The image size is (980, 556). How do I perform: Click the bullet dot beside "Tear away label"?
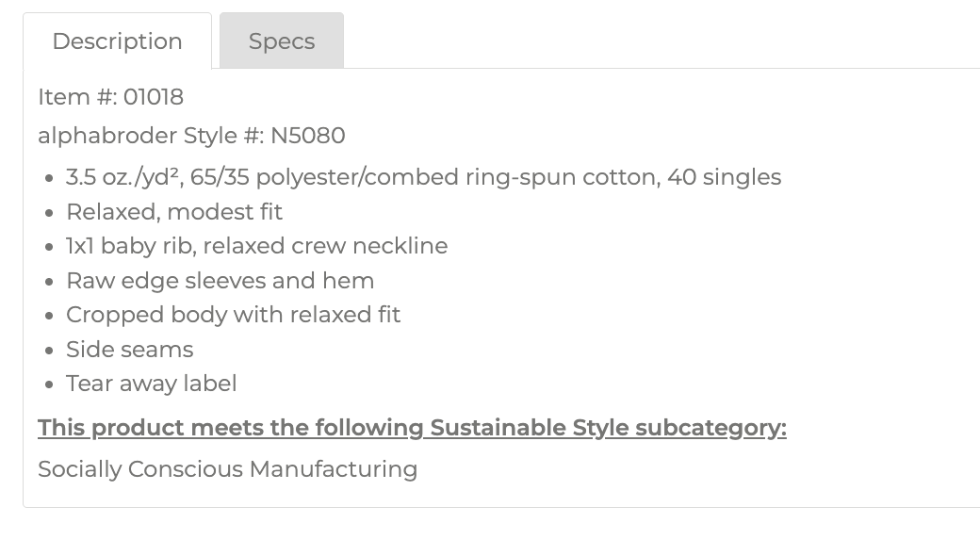click(x=48, y=384)
